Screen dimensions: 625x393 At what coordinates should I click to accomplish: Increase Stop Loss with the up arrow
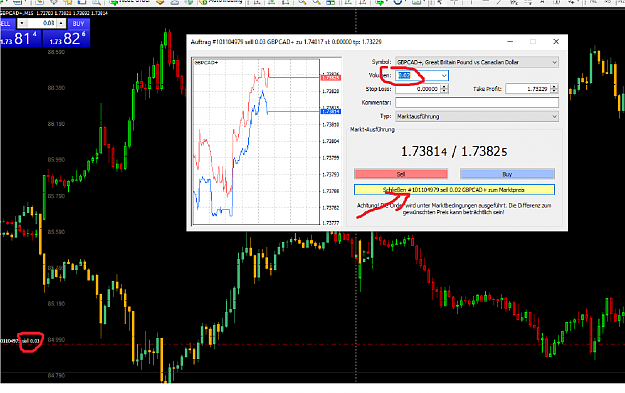[444, 86]
